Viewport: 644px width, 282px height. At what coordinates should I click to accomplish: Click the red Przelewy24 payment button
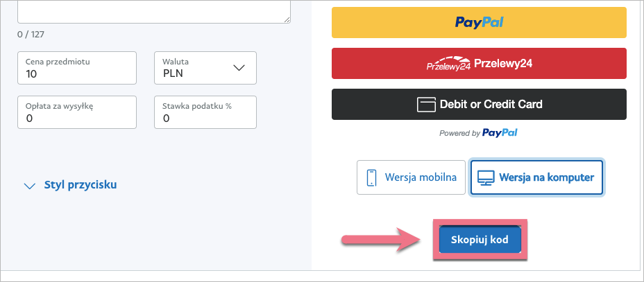(479, 64)
